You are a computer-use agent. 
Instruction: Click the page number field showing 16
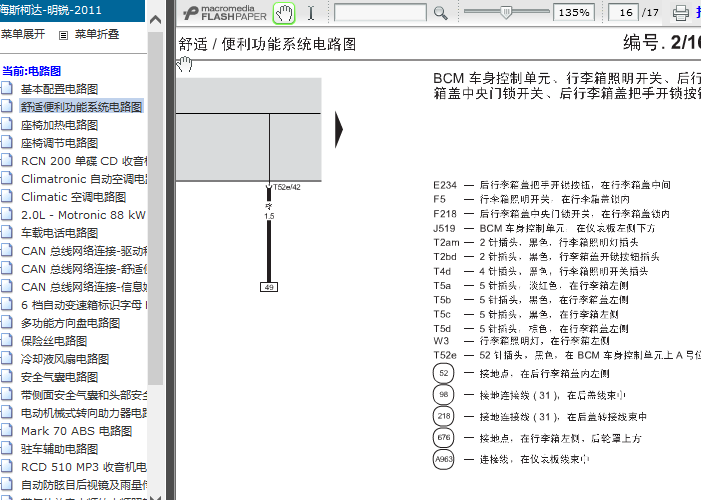coord(623,13)
